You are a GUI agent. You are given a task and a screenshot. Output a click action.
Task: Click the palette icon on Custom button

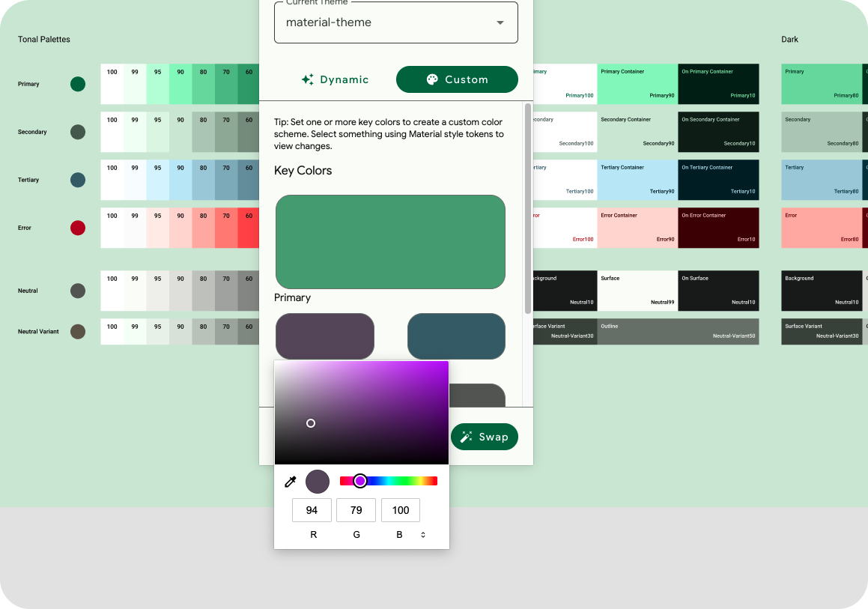432,79
